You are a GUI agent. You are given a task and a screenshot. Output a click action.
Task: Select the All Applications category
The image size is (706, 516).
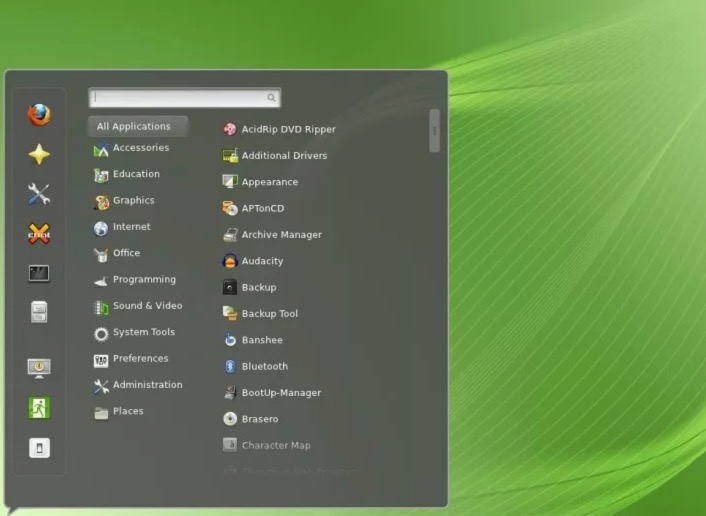[138, 127]
